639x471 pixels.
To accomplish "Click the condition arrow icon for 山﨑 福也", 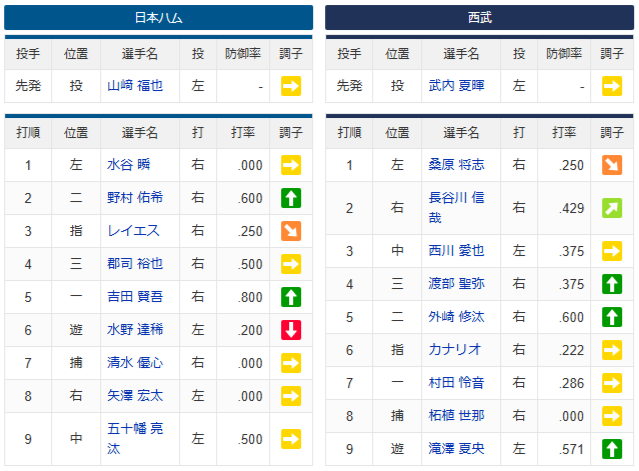I will (x=291, y=86).
